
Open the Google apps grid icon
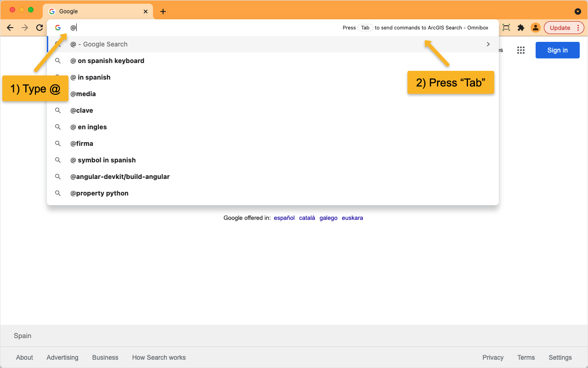(x=520, y=50)
